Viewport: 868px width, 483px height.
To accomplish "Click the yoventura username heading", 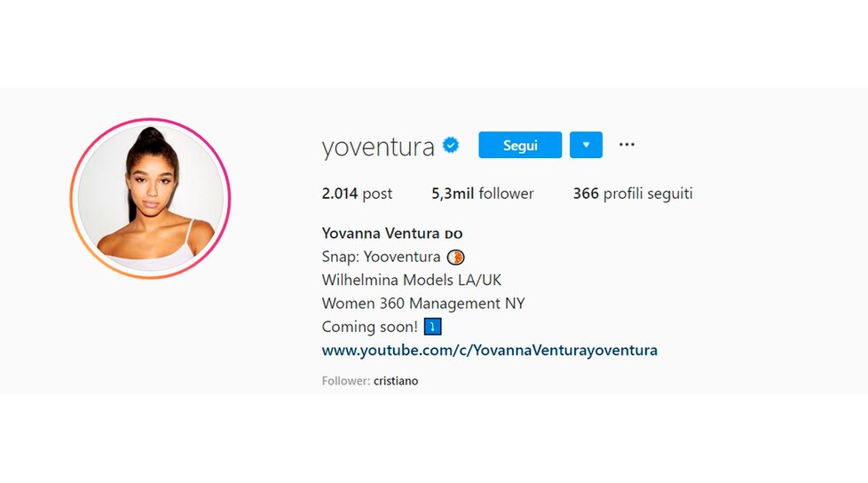I will 378,146.
